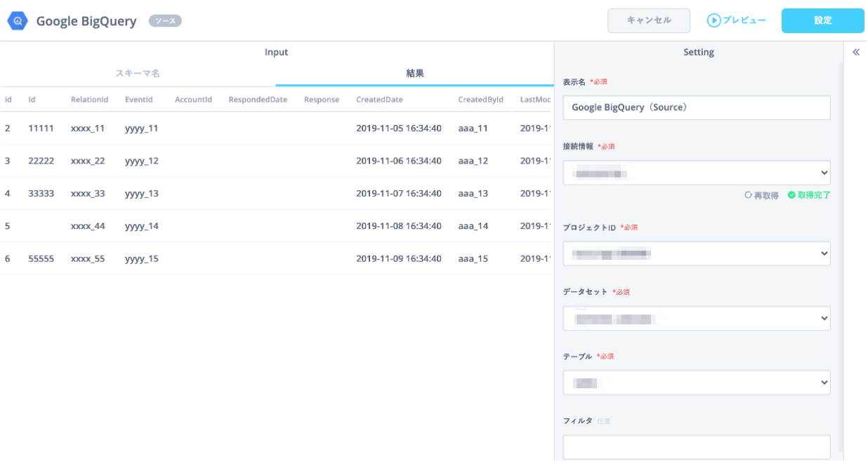Image resolution: width=868 pixels, height=462 pixels.
Task: Open the テーブル dropdown
Action: click(697, 383)
